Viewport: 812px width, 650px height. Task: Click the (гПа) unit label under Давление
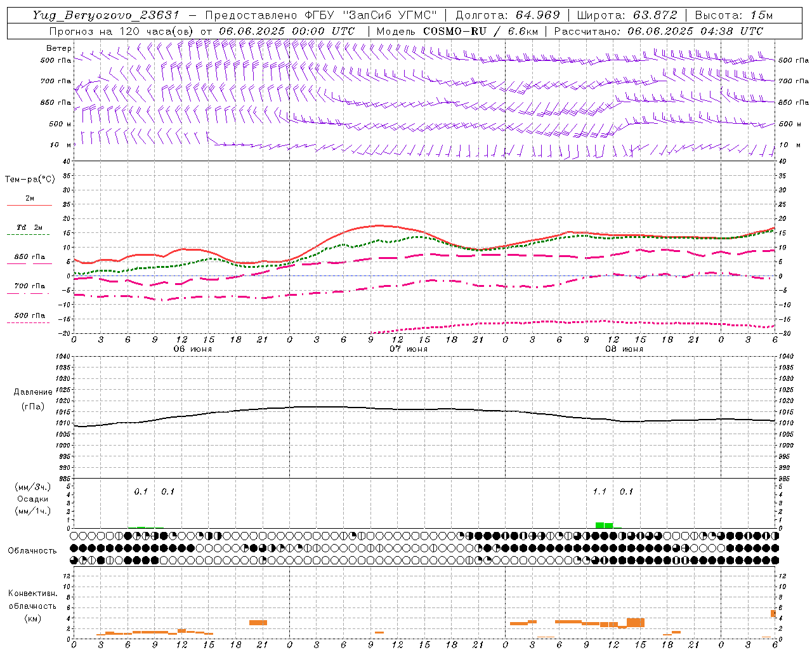click(x=32, y=406)
